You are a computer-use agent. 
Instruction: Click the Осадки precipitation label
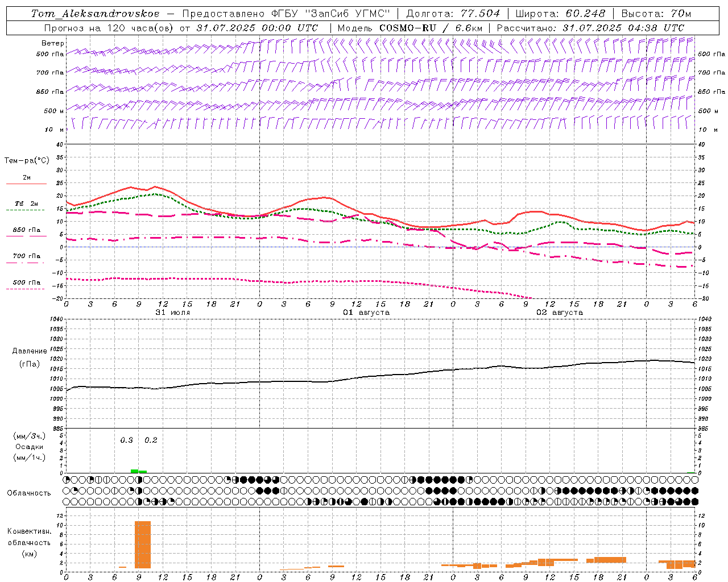point(30,447)
